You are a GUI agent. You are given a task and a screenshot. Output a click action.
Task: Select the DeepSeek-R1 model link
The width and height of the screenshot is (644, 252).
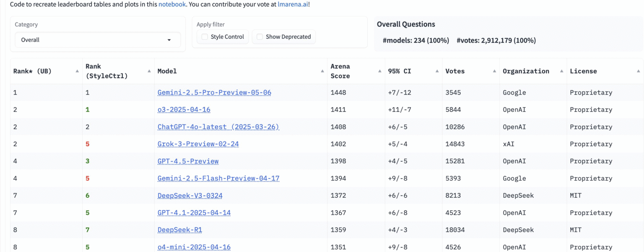pos(180,230)
